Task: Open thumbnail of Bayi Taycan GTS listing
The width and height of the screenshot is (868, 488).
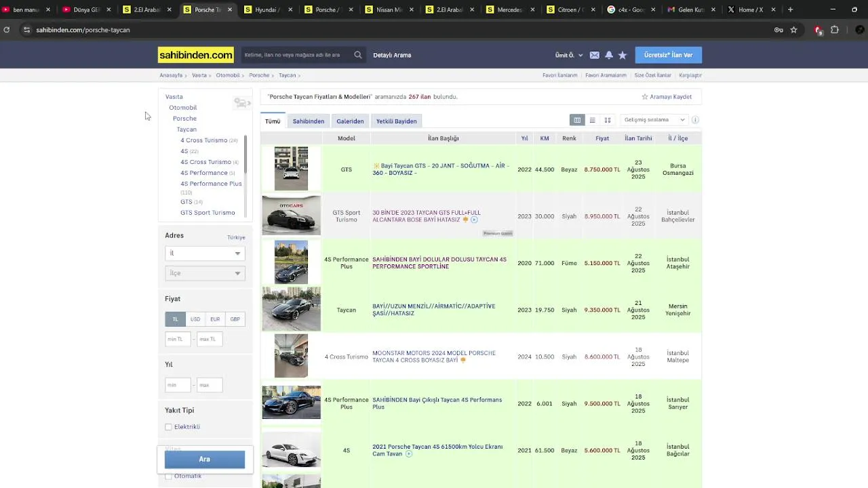Action: [291, 169]
